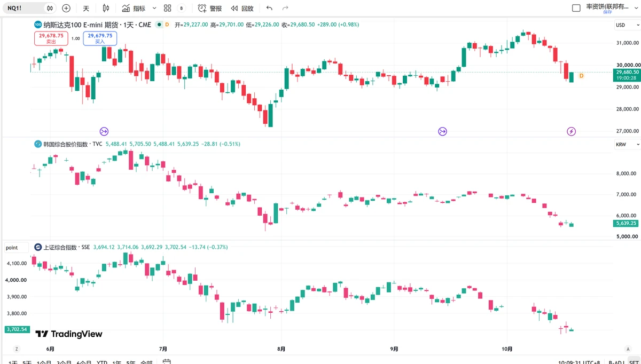Open the USD currency dropdown
Viewport: 641px width, 364px height.
627,25
